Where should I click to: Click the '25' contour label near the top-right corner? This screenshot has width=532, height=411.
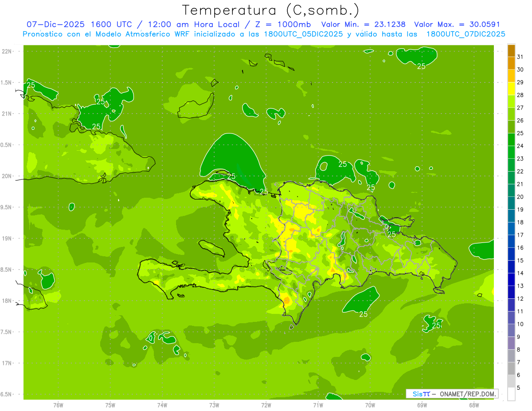pos(421,67)
